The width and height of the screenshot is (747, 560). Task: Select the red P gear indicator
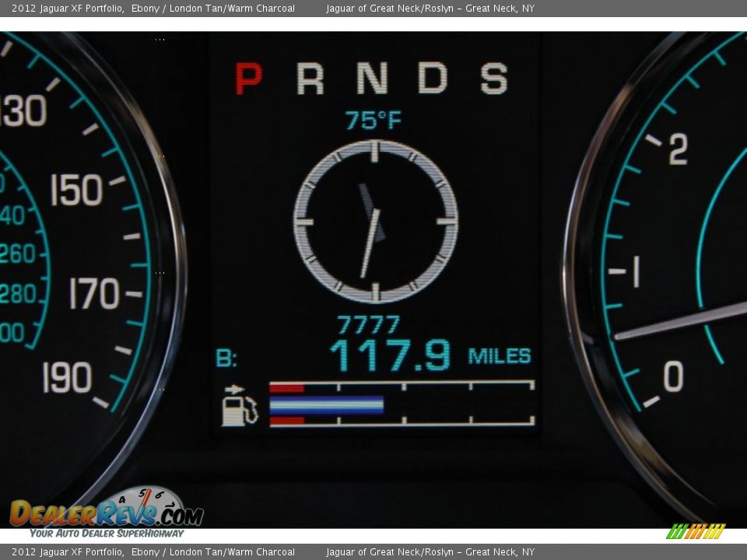click(x=249, y=78)
